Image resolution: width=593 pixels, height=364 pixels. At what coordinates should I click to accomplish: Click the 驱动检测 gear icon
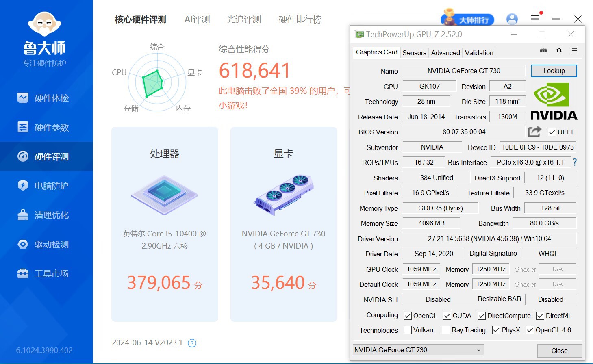tap(23, 244)
